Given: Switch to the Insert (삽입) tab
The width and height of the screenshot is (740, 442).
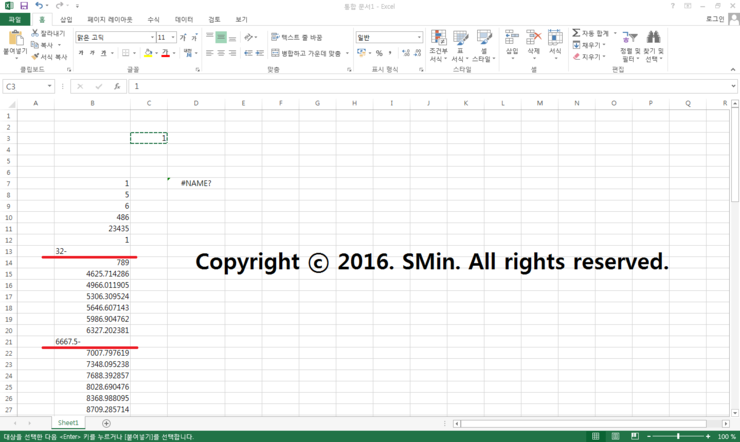Looking at the screenshot, I should tap(66, 19).
